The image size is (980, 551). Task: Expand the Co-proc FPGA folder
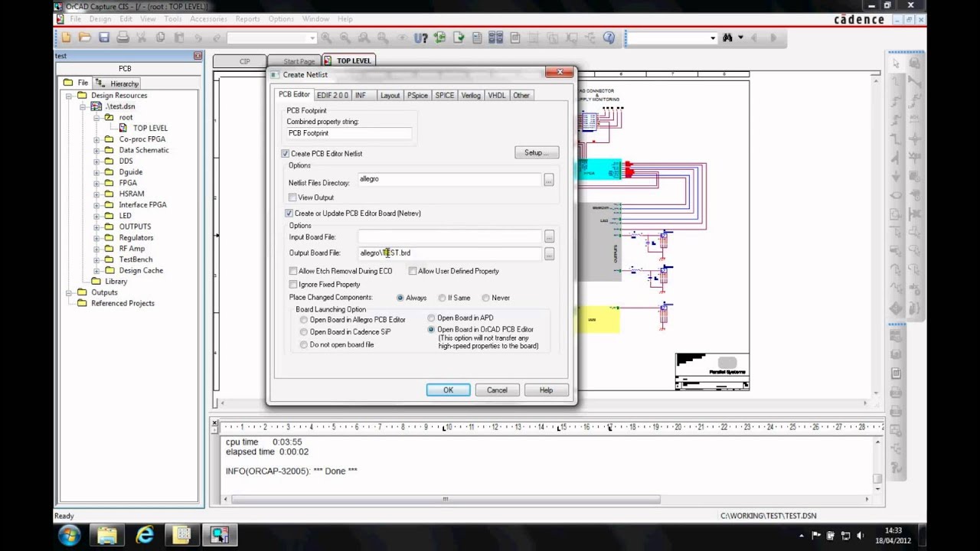[96, 139]
